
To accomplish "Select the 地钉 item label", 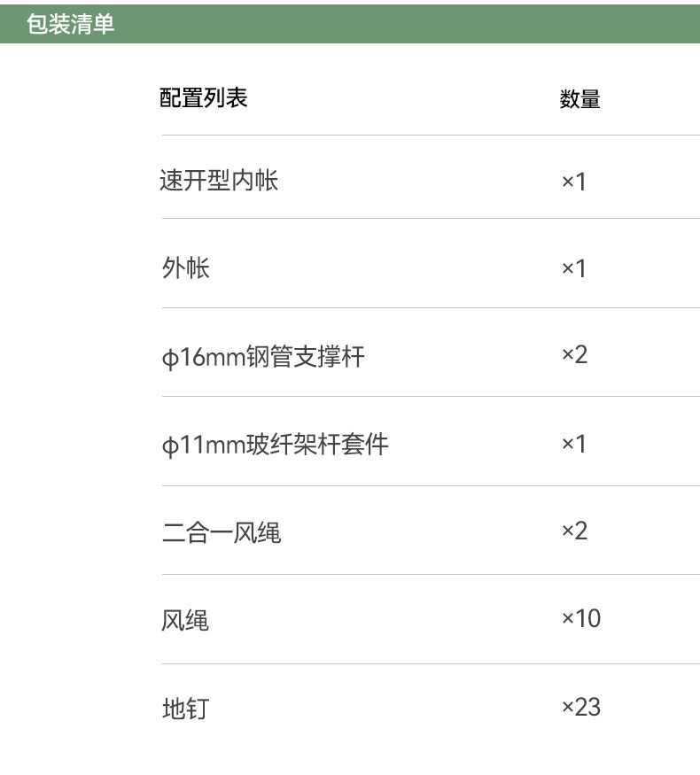I will [186, 709].
